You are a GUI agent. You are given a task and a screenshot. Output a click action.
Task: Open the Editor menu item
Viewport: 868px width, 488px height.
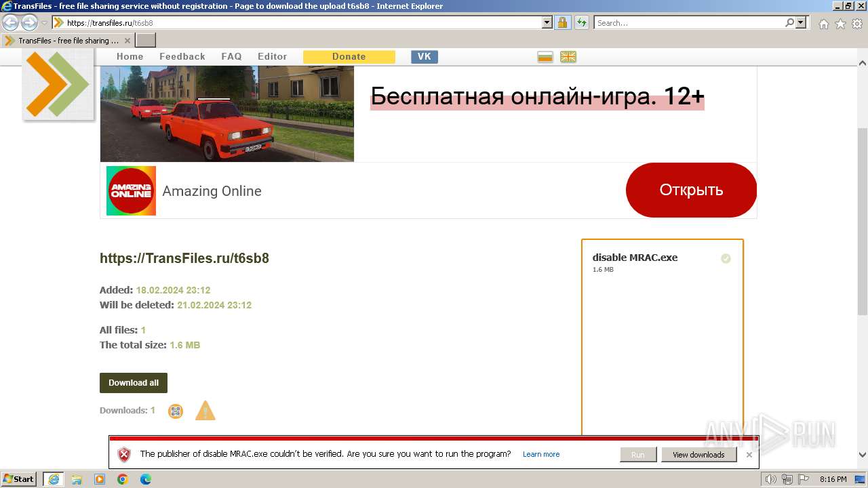[x=273, y=57]
